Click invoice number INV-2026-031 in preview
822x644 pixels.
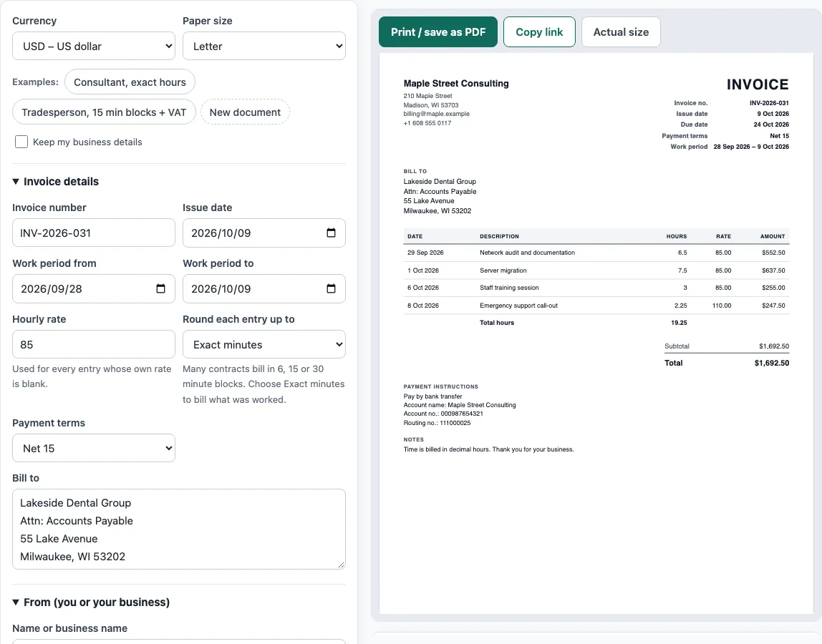[769, 103]
